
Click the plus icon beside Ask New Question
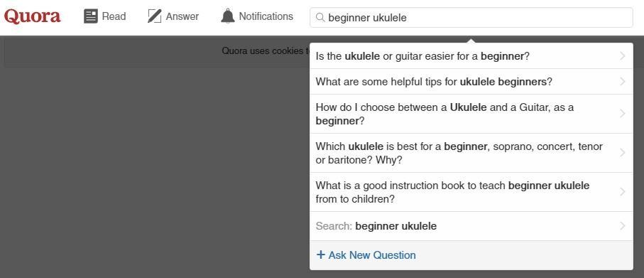click(321, 255)
